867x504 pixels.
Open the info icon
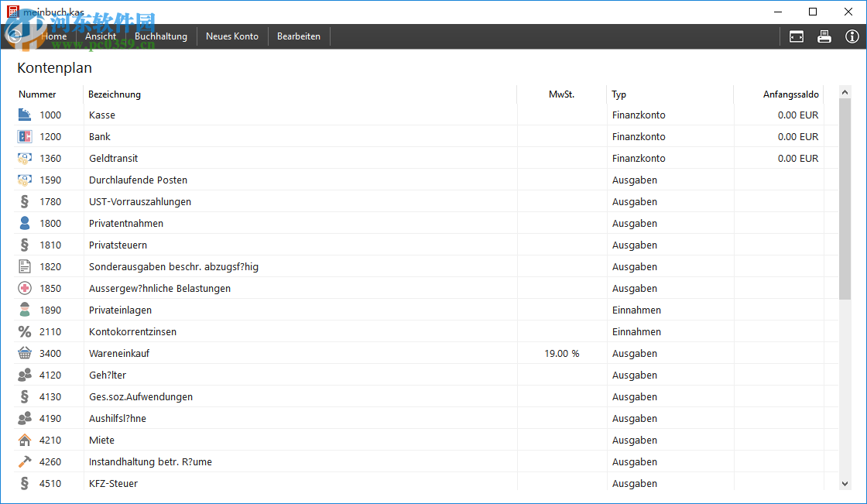click(852, 36)
